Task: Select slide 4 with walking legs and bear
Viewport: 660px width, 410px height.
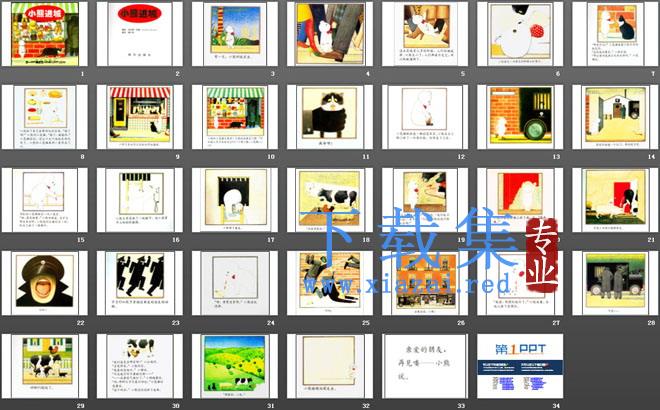Action: tap(330, 34)
